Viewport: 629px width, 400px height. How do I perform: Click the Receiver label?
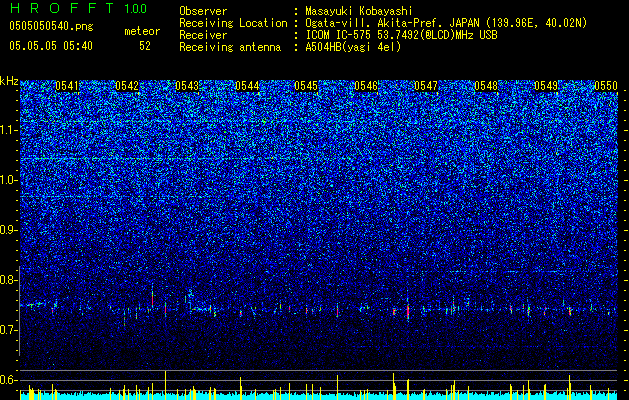click(203, 35)
